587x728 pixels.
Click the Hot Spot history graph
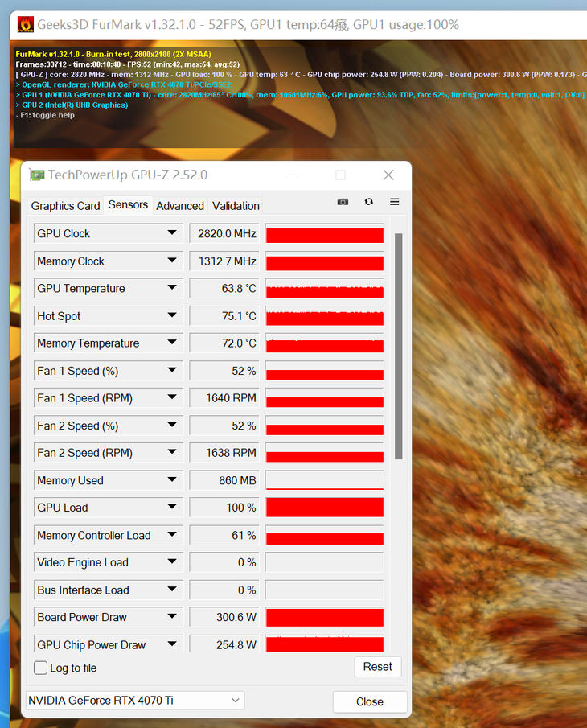tap(325, 316)
